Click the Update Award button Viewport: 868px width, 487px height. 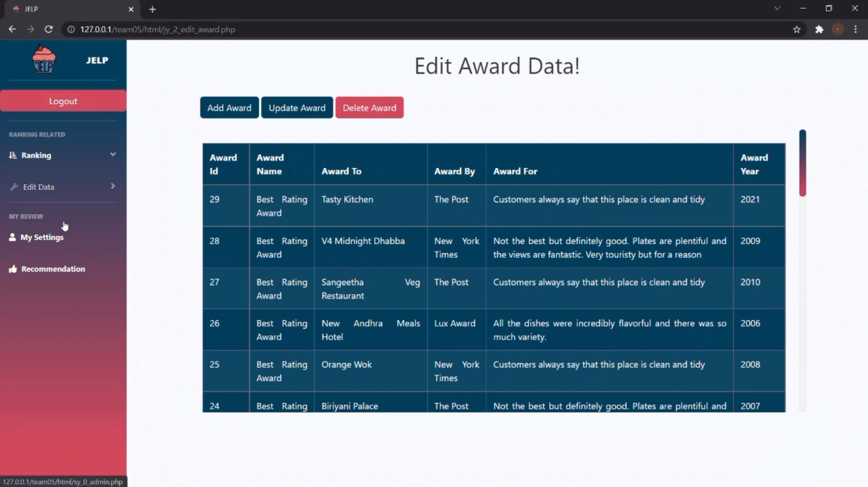point(297,107)
